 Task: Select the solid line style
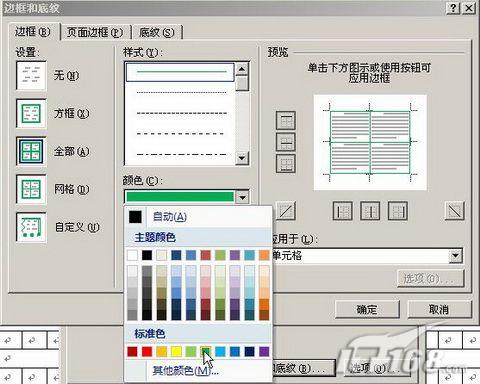coord(180,72)
